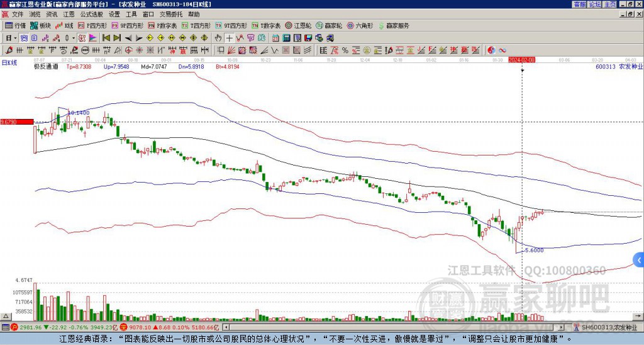Select the hand pan tool
Viewport: 644px width, 345px height.
click(x=218, y=38)
